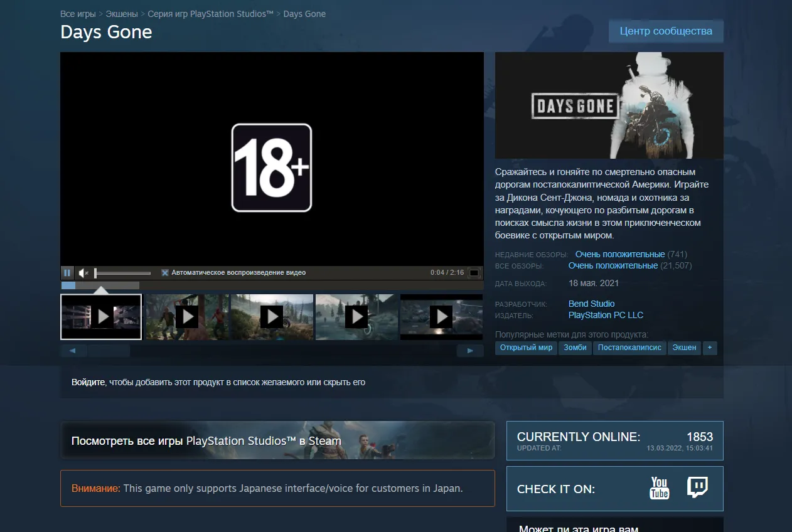
Task: Open the Центр сообщества button
Action: [666, 31]
